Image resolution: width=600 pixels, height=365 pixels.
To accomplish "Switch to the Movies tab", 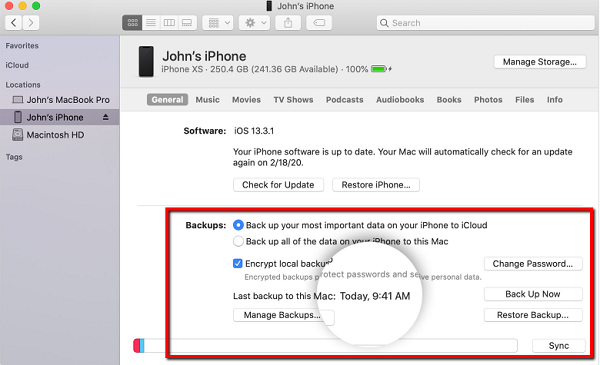I will point(246,99).
